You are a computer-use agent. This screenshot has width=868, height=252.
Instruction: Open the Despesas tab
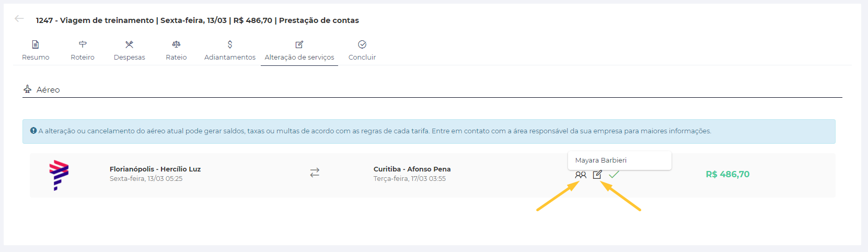[130, 50]
